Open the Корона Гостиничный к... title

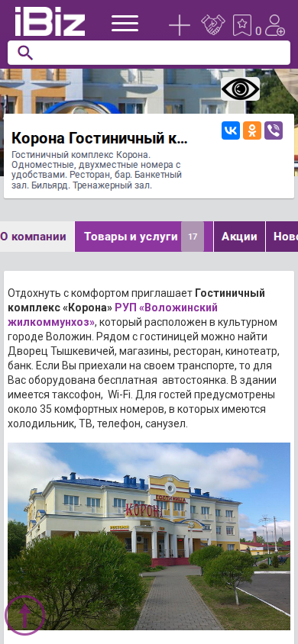[x=99, y=138]
